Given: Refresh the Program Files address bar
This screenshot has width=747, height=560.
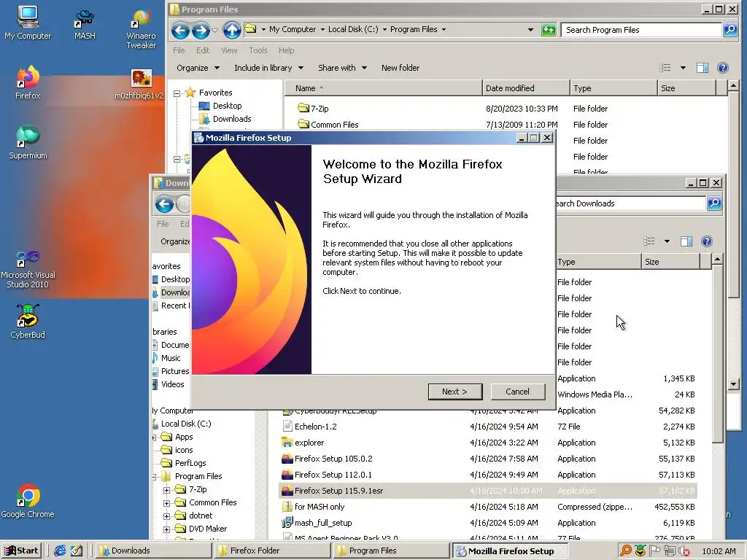Looking at the screenshot, I should coord(549,30).
